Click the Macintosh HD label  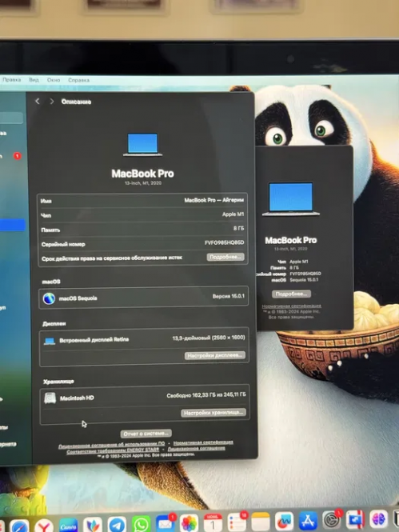pos(77,398)
